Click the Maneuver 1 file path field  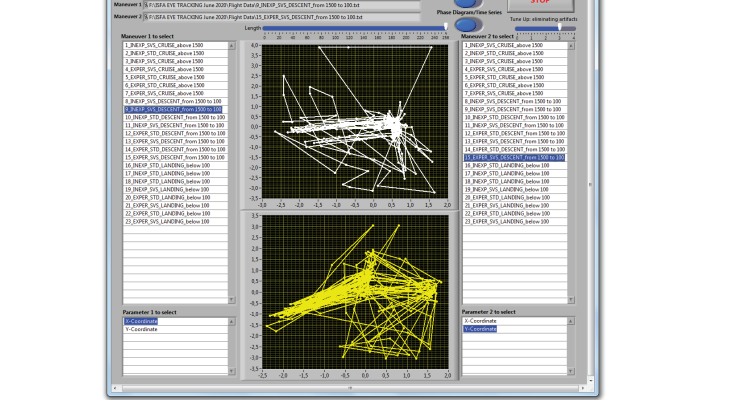(280, 5)
